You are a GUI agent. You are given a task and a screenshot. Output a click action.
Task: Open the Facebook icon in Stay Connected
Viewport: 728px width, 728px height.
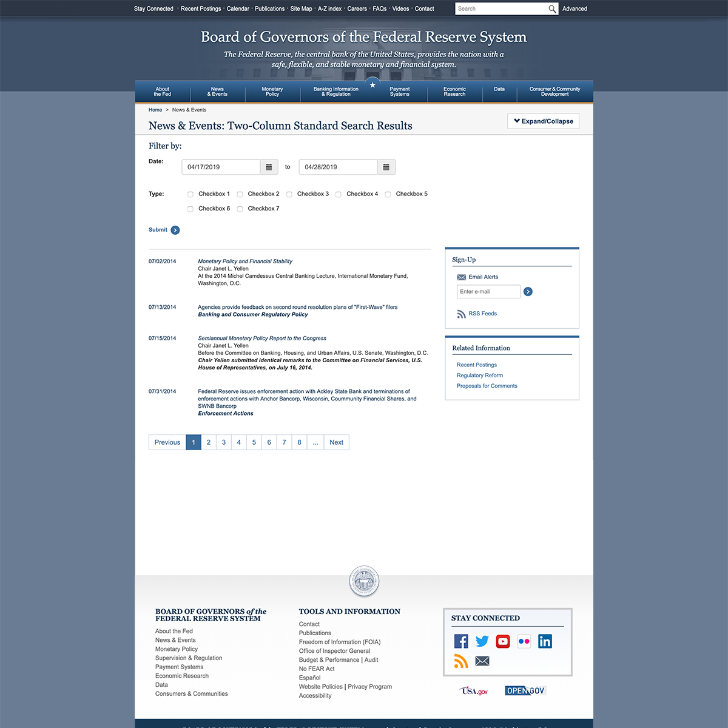(x=461, y=641)
